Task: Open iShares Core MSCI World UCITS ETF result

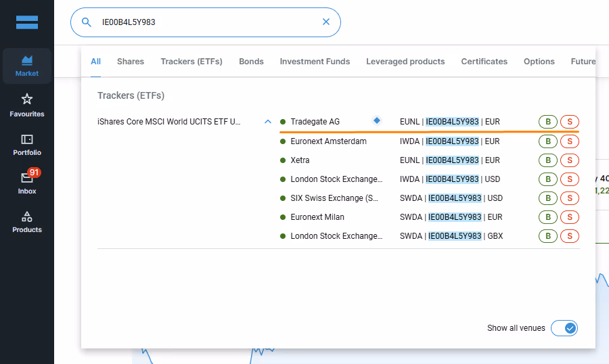Action: (169, 122)
